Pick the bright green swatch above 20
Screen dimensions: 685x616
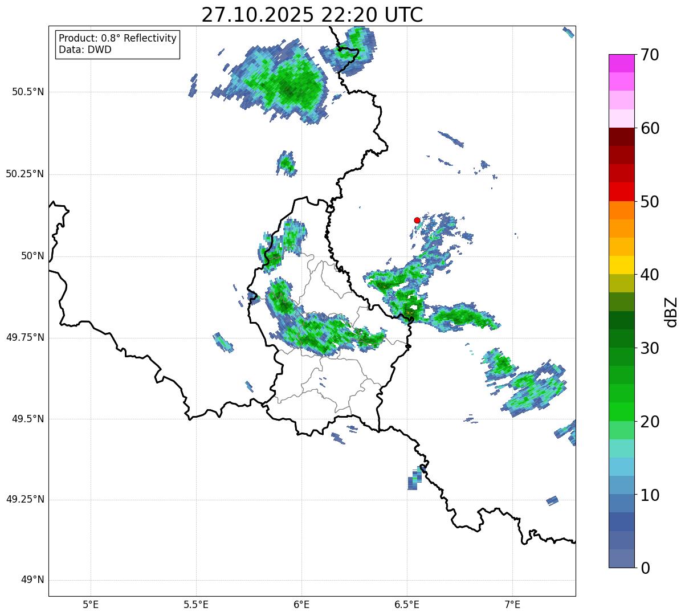622,412
